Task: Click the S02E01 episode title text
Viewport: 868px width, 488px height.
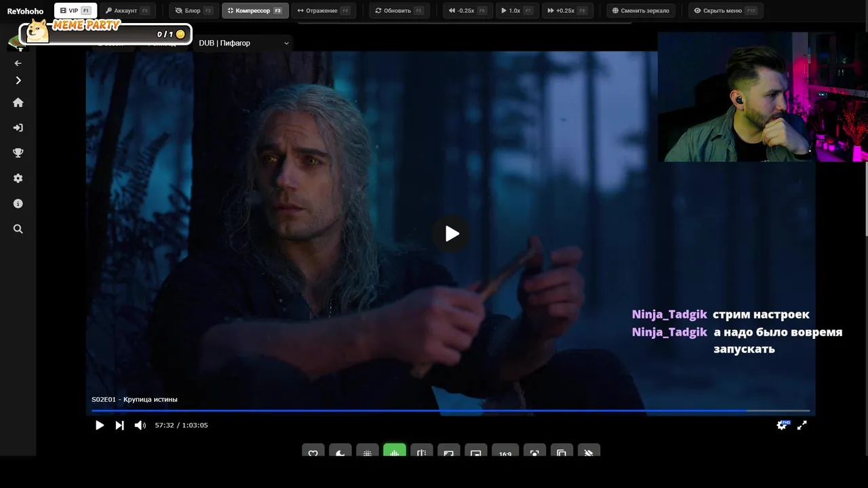Action: 134,399
